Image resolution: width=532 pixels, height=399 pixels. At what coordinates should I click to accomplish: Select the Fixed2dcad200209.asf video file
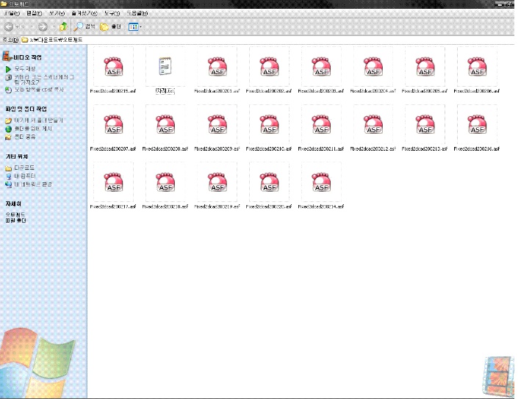(218, 129)
